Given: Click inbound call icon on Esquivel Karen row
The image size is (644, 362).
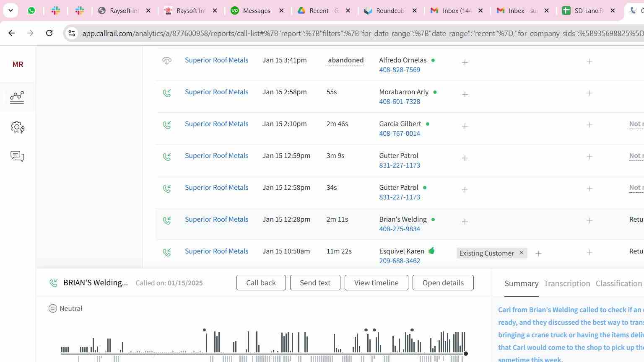Looking at the screenshot, I should pos(167,252).
